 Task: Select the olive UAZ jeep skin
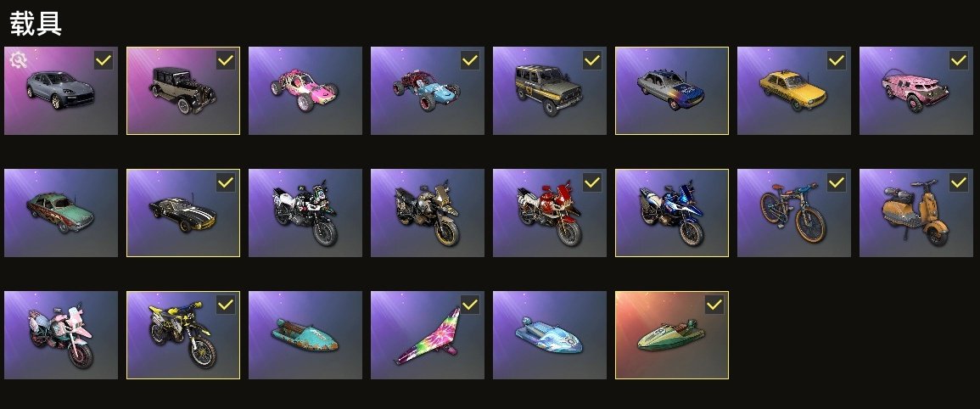549,91
